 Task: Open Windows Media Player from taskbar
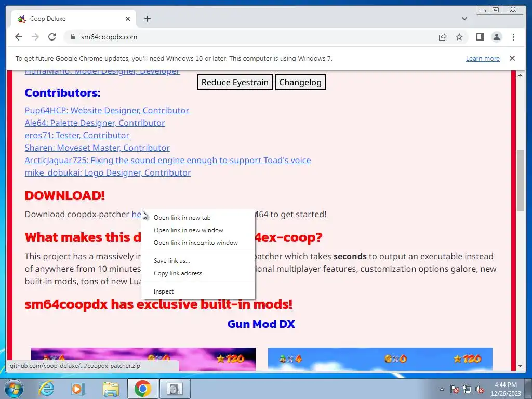(x=78, y=389)
